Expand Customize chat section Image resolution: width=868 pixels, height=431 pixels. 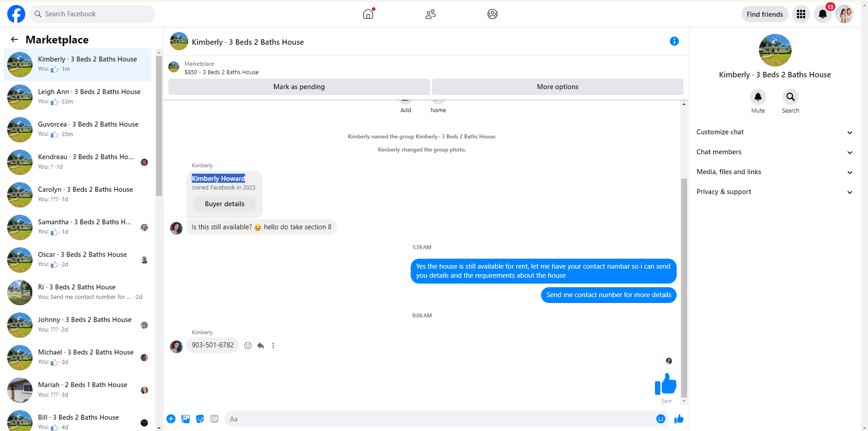pyautogui.click(x=774, y=132)
